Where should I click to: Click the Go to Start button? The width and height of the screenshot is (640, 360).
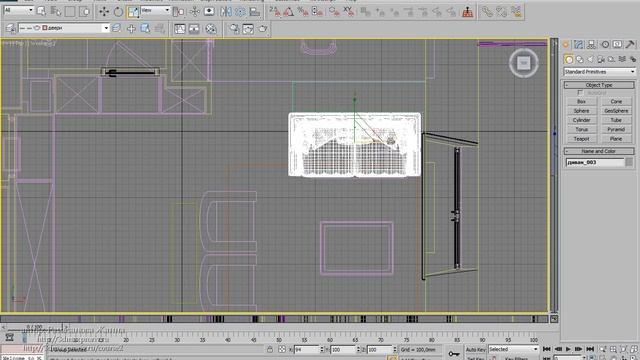tap(547, 349)
